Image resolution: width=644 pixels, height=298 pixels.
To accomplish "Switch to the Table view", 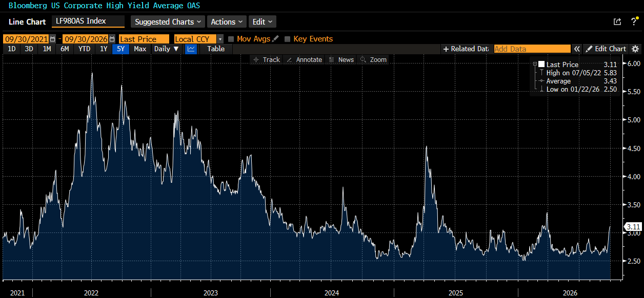I will click(x=216, y=49).
